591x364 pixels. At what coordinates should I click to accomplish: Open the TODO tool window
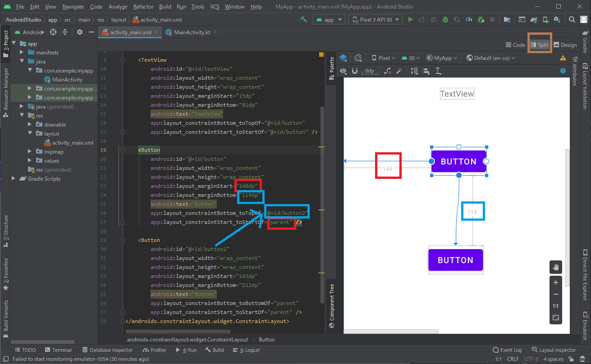(x=25, y=350)
